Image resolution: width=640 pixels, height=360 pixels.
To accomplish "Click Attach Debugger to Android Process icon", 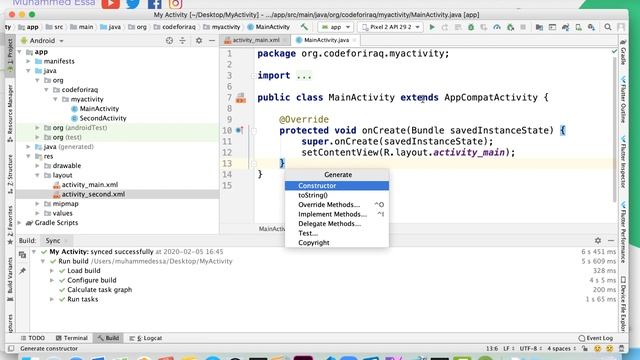I will [510, 27].
